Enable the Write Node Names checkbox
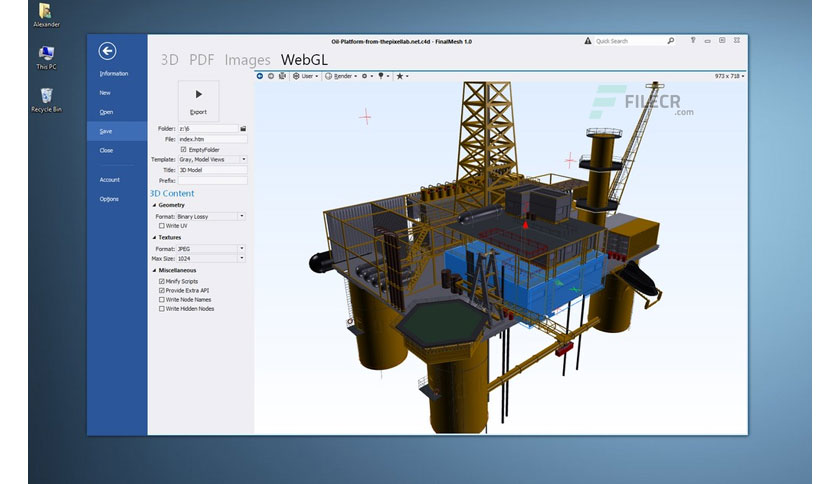The image size is (836, 484). [162, 300]
